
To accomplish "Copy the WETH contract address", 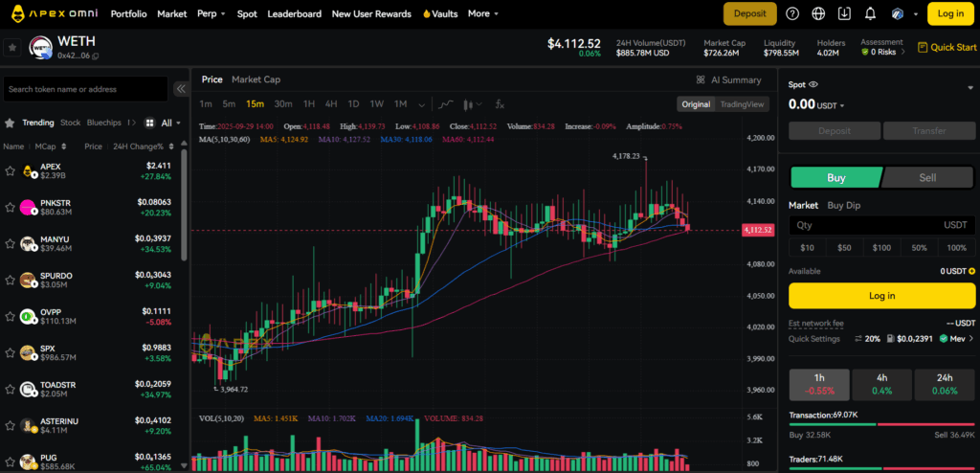I will pos(96,57).
